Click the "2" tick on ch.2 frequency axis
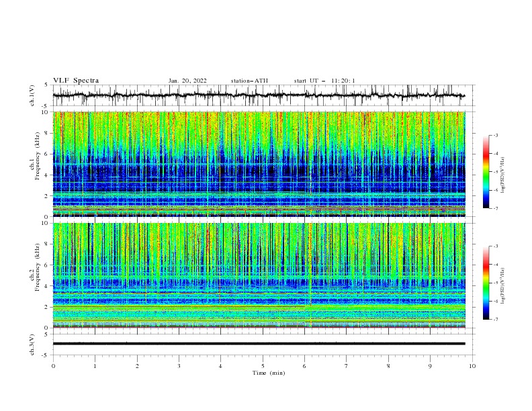The image size is (532, 411). [x=47, y=307]
